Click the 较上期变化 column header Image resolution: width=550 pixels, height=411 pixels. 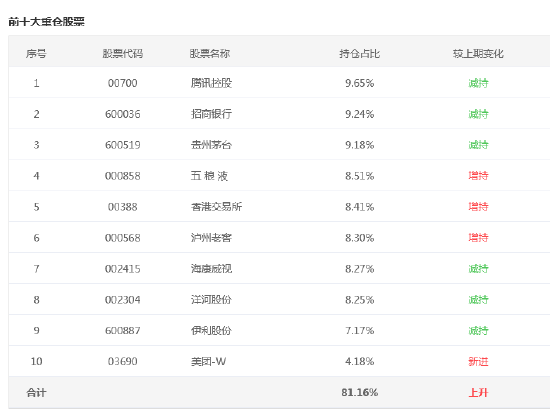pos(478,54)
